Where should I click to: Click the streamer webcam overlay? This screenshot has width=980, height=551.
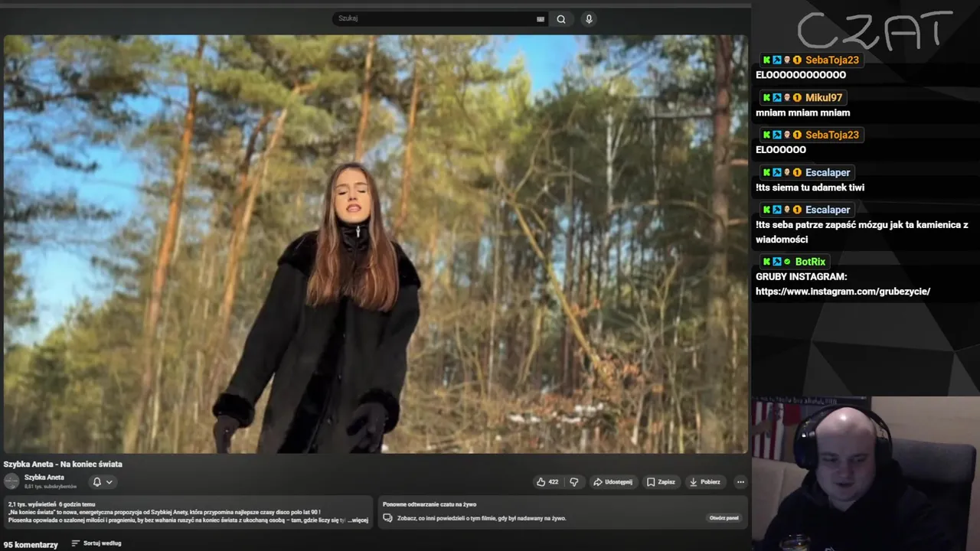click(x=865, y=473)
